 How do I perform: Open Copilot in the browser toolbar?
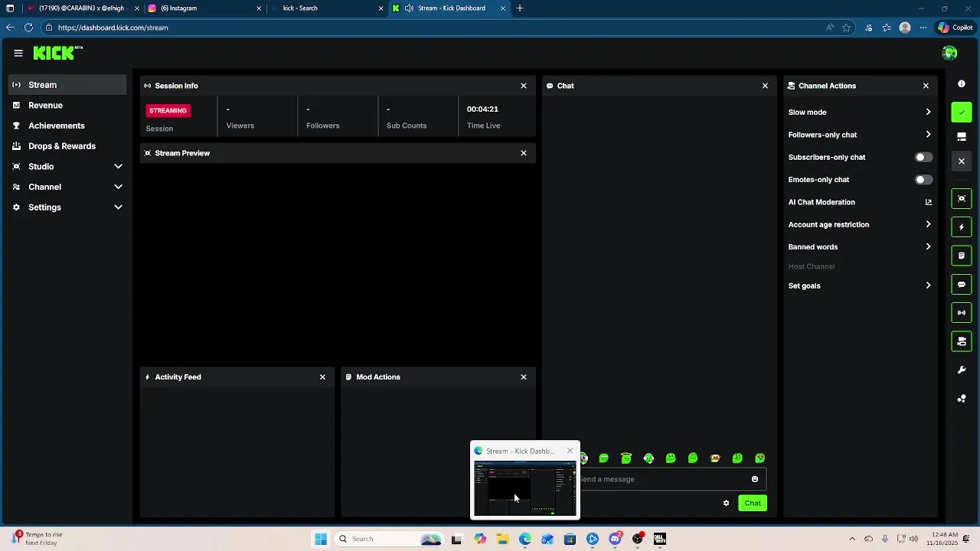pos(955,28)
